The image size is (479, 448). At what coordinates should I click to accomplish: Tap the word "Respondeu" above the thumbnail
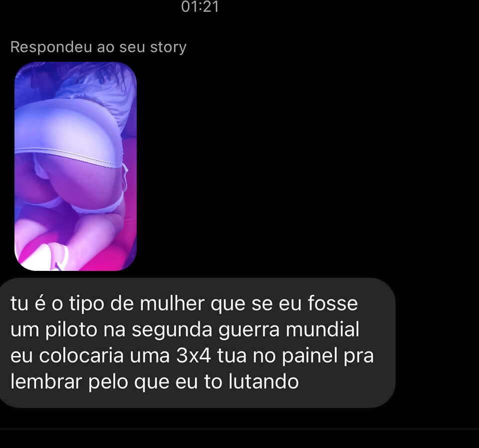(x=51, y=47)
